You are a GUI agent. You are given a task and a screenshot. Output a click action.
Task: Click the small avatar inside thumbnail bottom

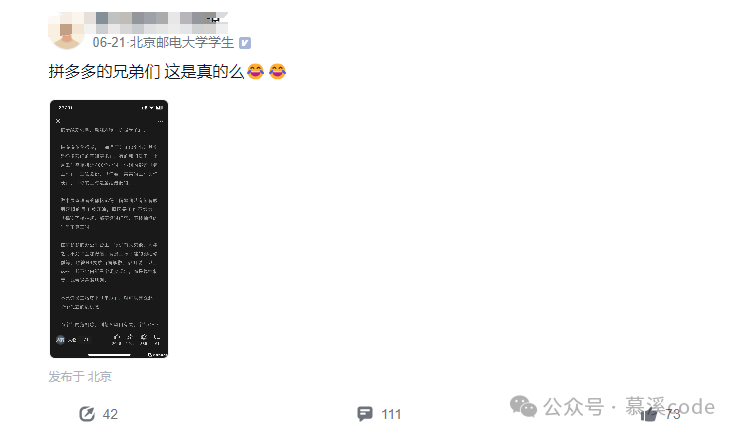60,339
